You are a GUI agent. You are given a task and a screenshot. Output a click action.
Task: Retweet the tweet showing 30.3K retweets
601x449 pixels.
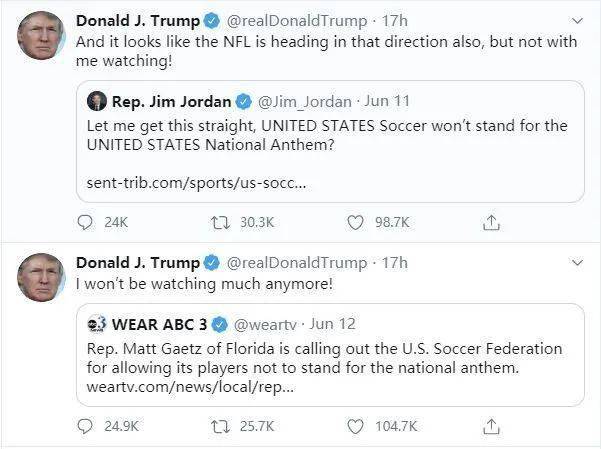pos(220,222)
